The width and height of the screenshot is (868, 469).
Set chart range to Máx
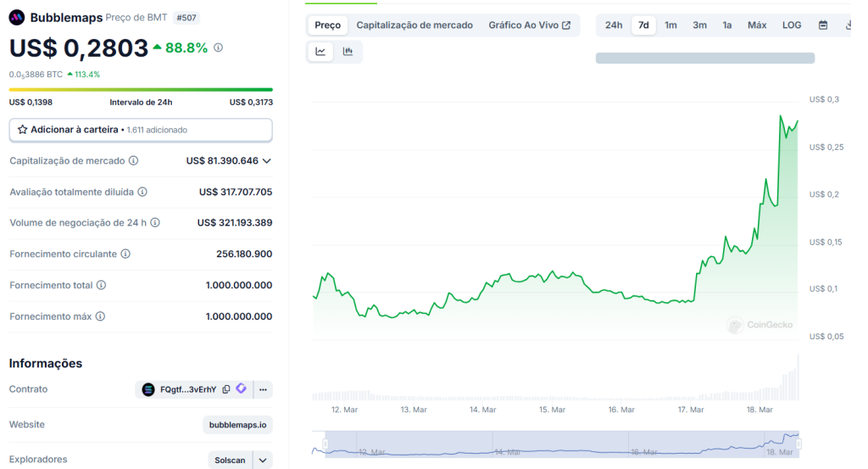pos(757,25)
